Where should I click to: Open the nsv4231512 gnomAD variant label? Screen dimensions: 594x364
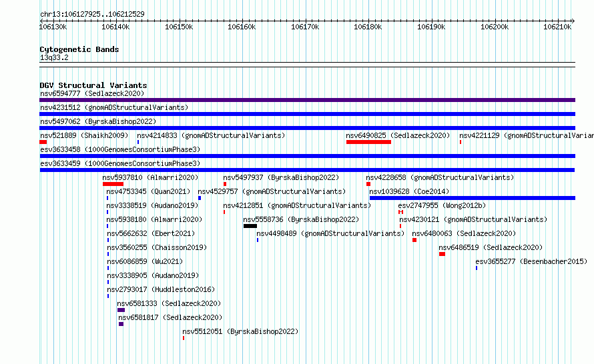[114, 107]
